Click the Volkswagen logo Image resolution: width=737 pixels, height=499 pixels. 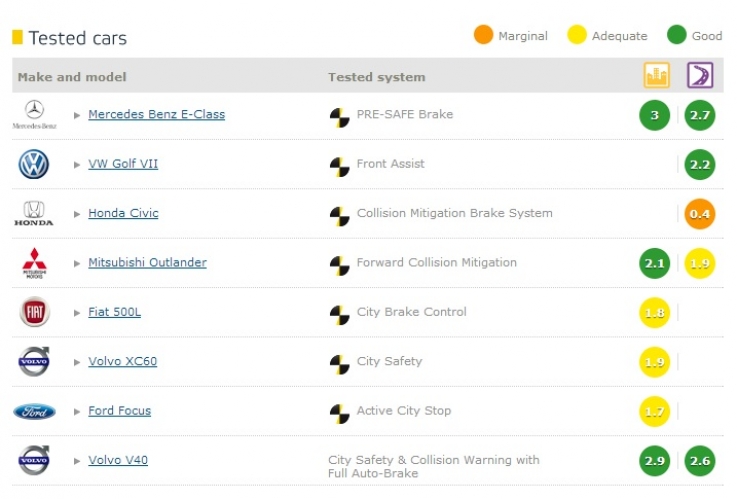pos(33,164)
